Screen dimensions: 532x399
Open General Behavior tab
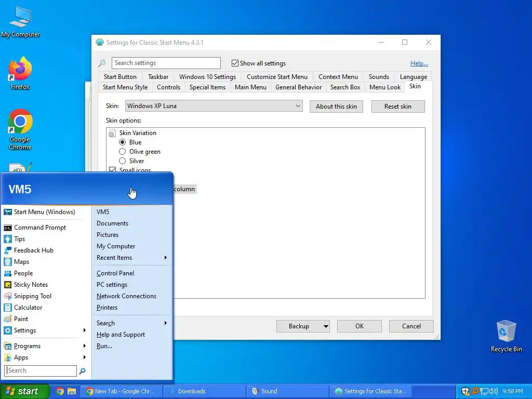(298, 87)
